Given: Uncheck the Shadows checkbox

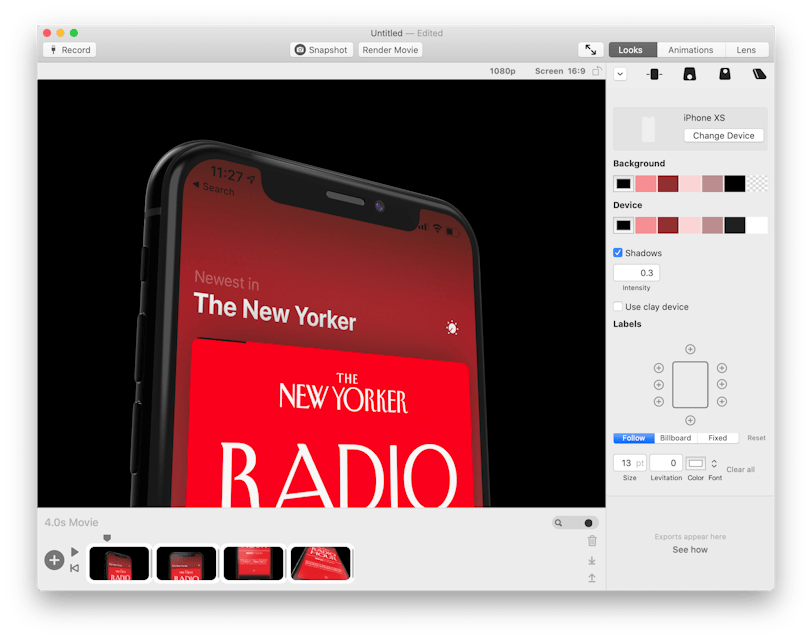Looking at the screenshot, I should (x=618, y=253).
